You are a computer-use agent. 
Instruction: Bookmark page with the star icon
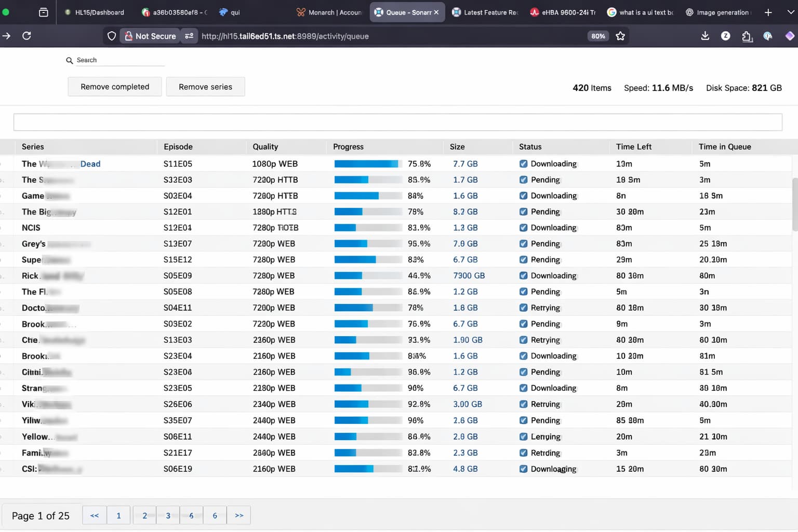point(620,36)
